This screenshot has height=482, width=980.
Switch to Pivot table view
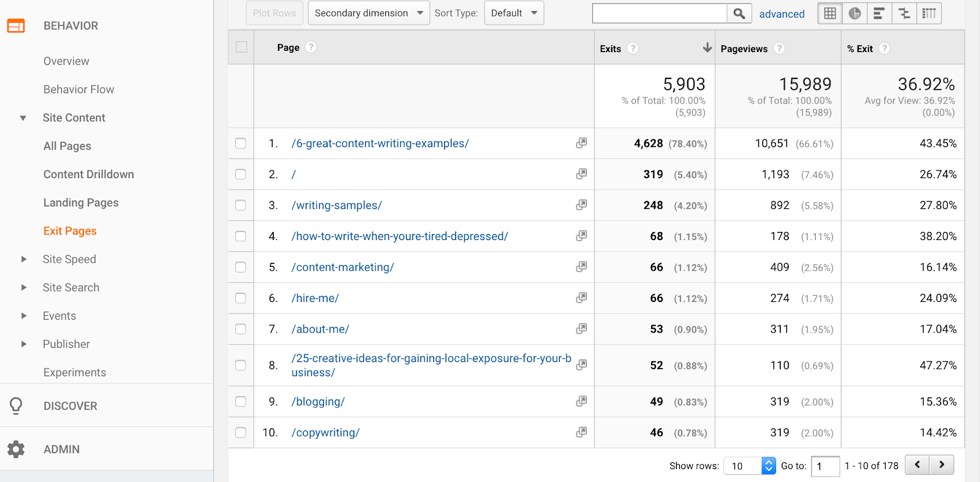click(x=929, y=13)
